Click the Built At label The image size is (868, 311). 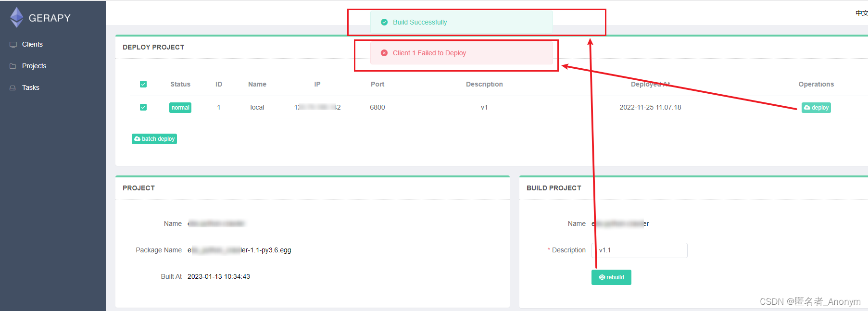(171, 276)
